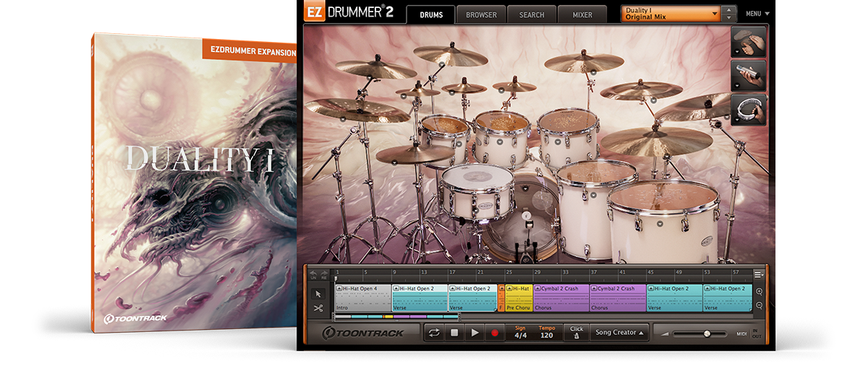Open the MENU dropdown

coord(758,14)
